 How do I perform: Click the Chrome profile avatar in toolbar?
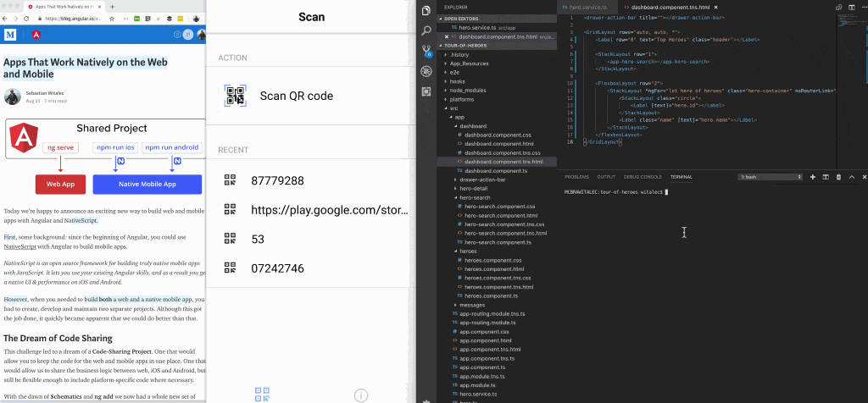coord(196,19)
